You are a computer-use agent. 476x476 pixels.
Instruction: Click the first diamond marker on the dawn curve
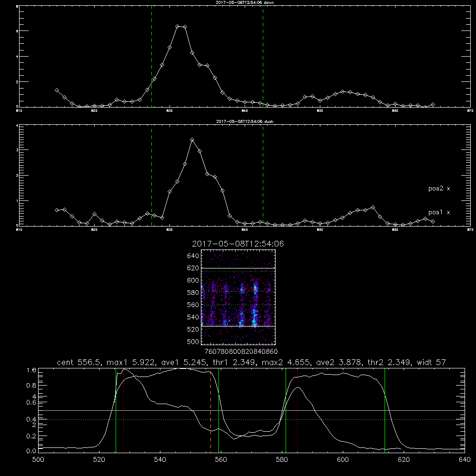[57, 90]
